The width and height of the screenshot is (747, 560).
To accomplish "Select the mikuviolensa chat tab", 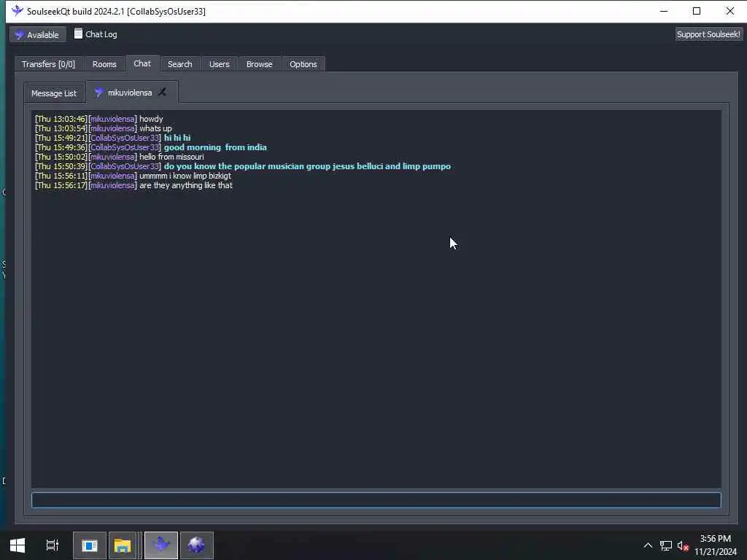I will [x=130, y=93].
